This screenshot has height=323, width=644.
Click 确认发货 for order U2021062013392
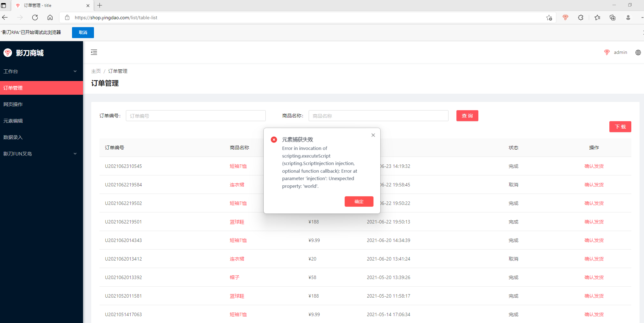[x=594, y=277]
